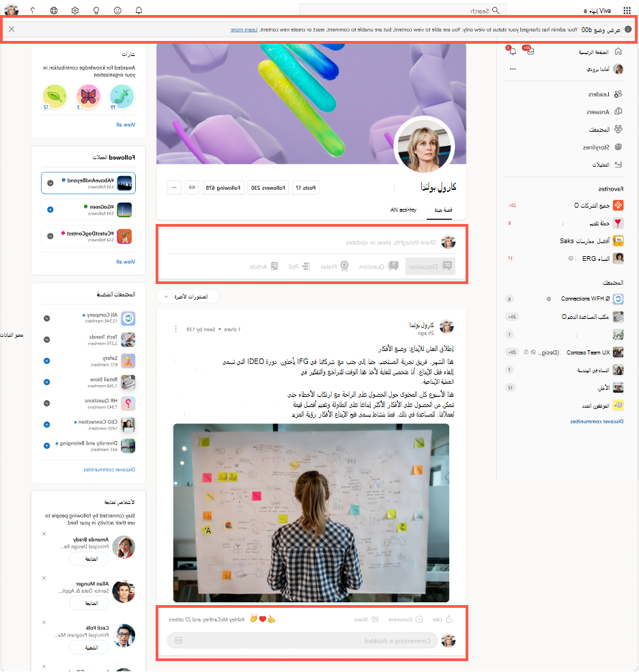Select the Article post type icon
This screenshot has width=639, height=672.
point(274,266)
